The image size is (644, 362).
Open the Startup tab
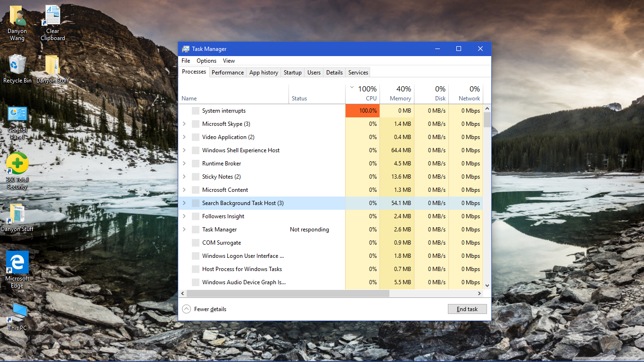[292, 73]
